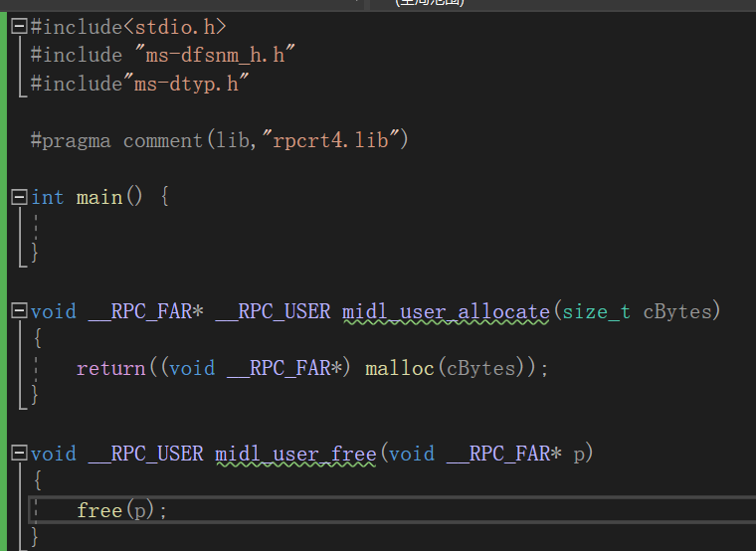Image resolution: width=756 pixels, height=551 pixels.
Task: Click the #pragma keyword
Action: 71,140
